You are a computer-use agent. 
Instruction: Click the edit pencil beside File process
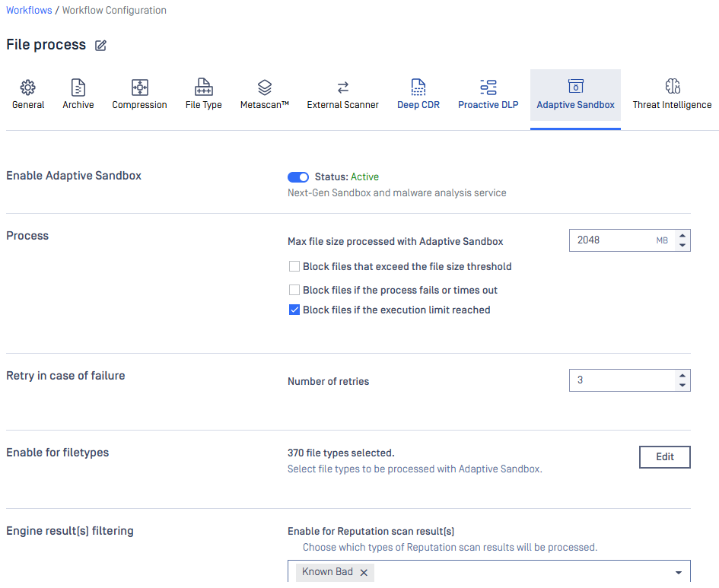[100, 46]
